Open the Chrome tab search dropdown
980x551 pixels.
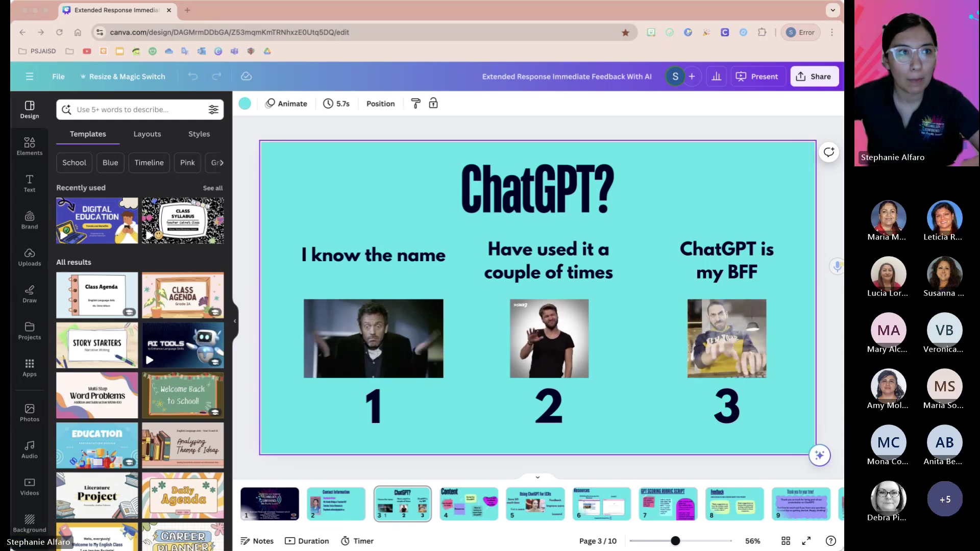pos(833,10)
